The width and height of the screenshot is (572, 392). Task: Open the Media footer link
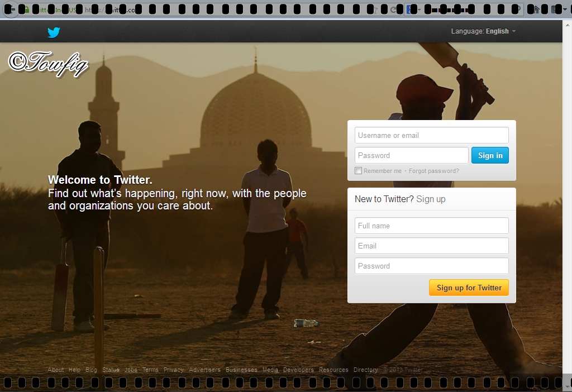click(270, 370)
